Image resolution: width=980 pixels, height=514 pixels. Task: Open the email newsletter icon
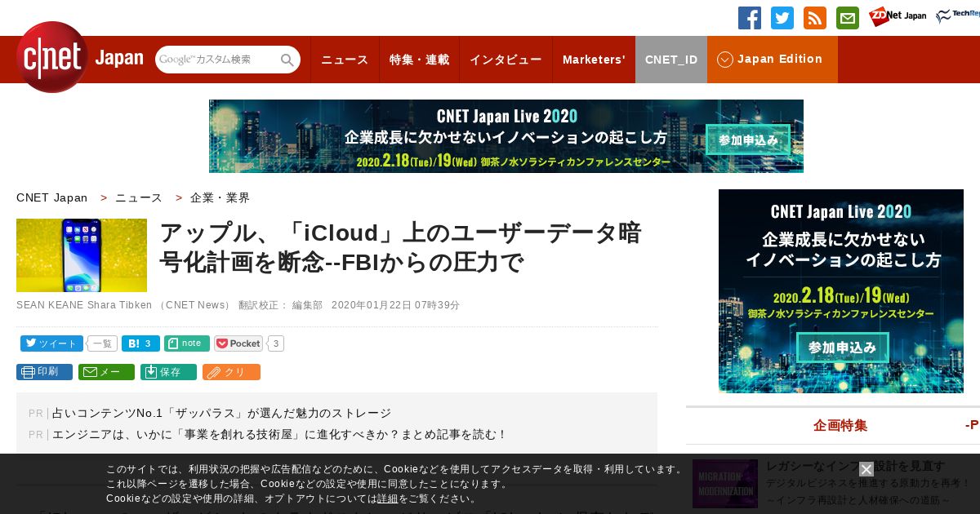pos(848,18)
